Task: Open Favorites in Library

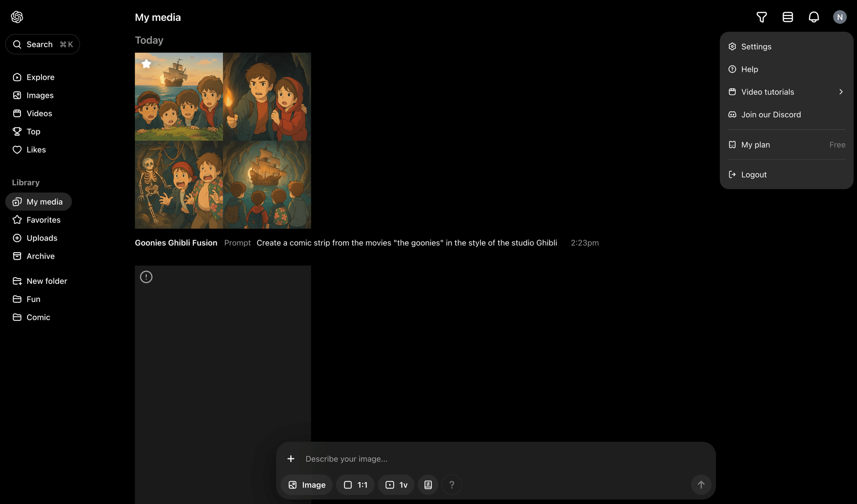Action: point(36,220)
